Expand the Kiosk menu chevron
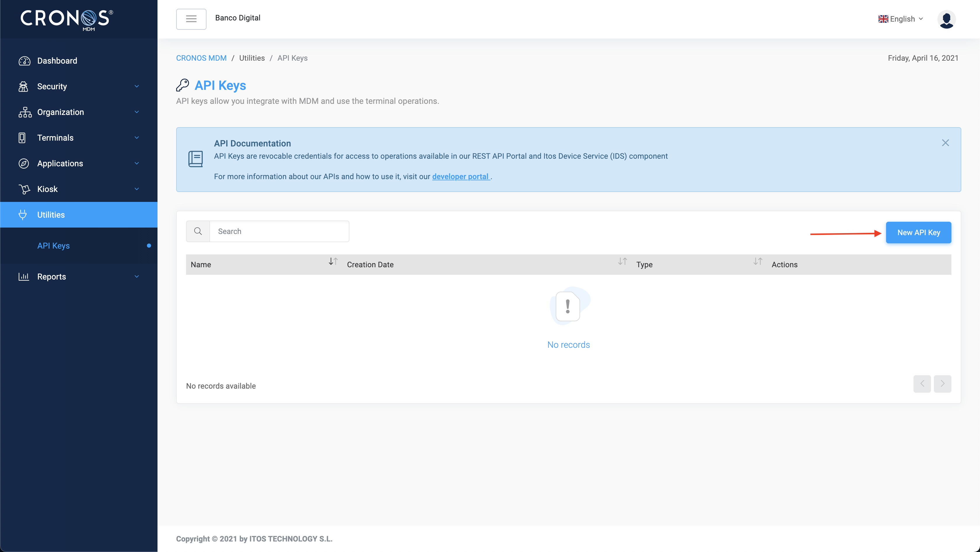Viewport: 980px width, 552px height. click(136, 189)
